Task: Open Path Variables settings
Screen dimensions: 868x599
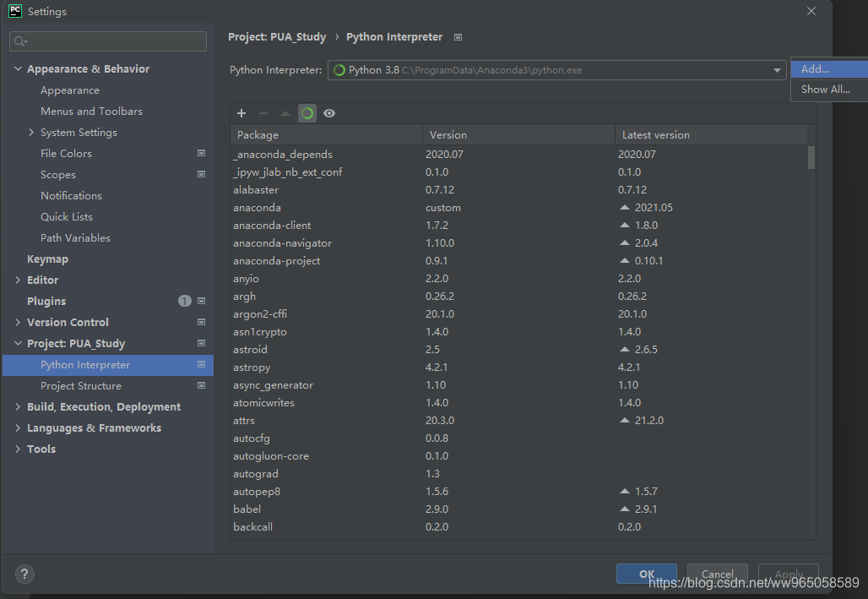Action: (x=75, y=237)
